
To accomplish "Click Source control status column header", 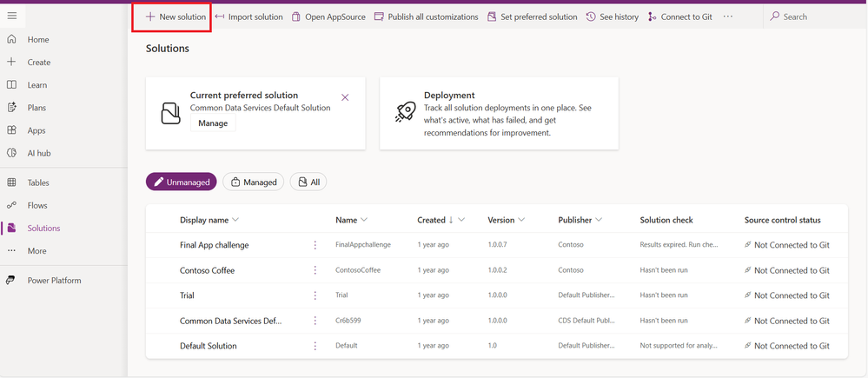I will click(782, 220).
